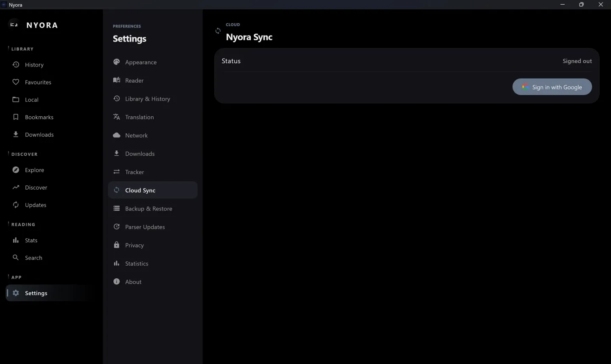Open Backup & Restore settings

(x=153, y=208)
